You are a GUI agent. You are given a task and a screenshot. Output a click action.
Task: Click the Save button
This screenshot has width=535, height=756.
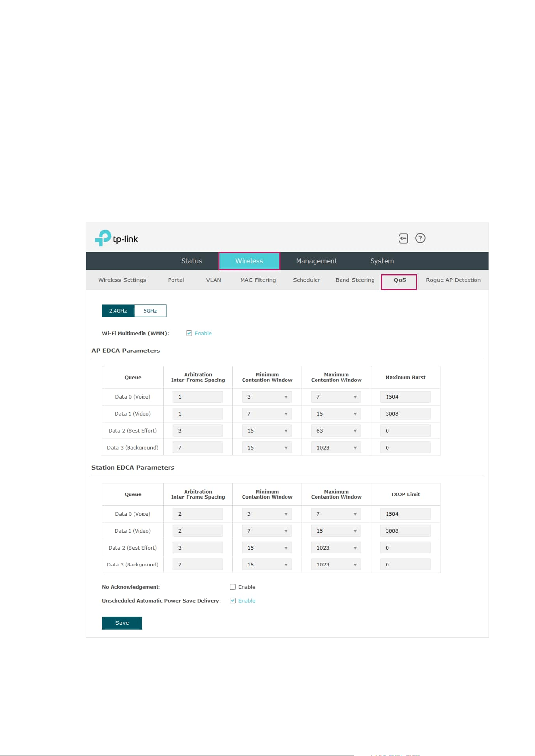point(122,623)
